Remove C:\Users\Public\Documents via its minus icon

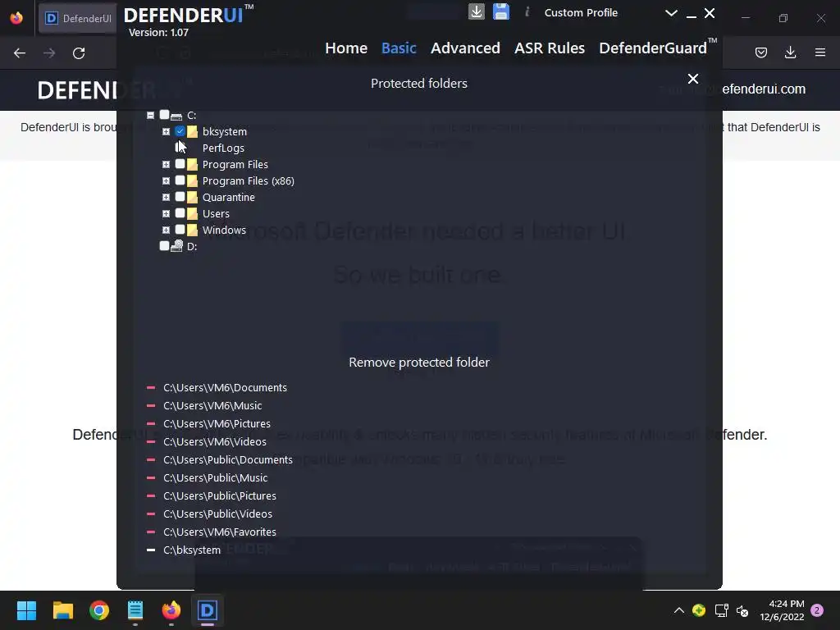(x=151, y=459)
